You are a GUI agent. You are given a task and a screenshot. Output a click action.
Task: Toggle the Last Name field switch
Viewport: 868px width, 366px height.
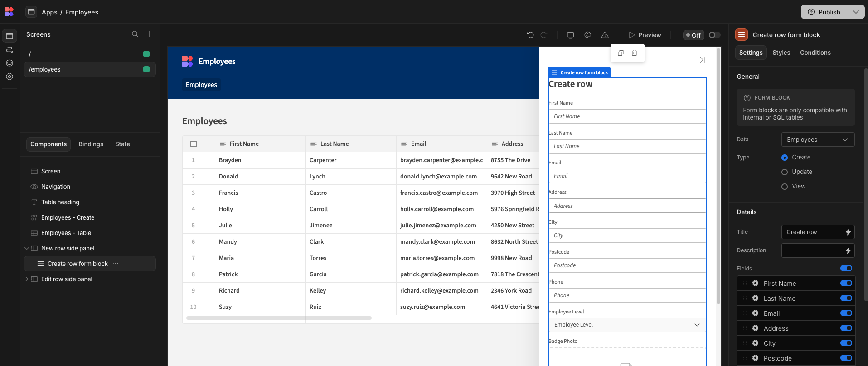pyautogui.click(x=846, y=298)
